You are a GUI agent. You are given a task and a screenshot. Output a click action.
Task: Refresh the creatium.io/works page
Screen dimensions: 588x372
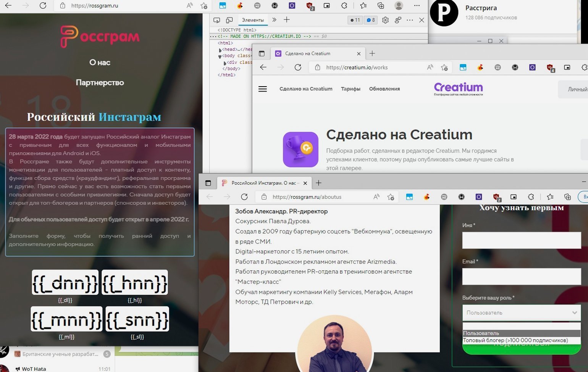pyautogui.click(x=298, y=67)
